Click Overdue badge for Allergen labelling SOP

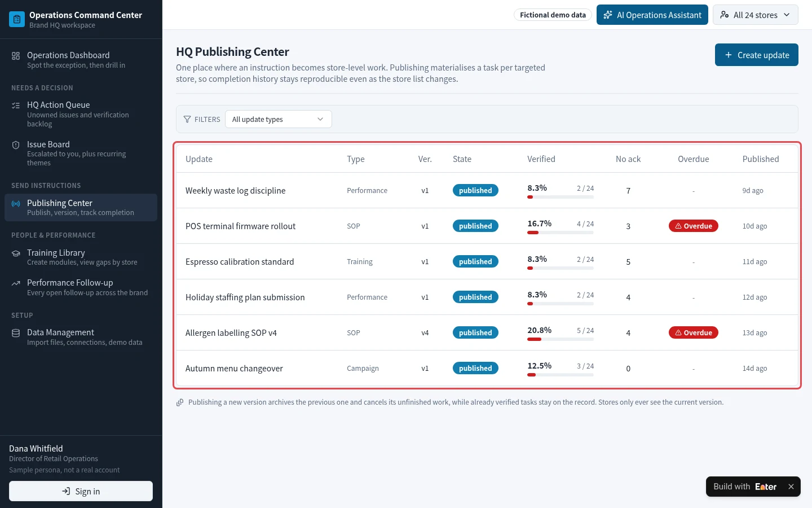(694, 332)
